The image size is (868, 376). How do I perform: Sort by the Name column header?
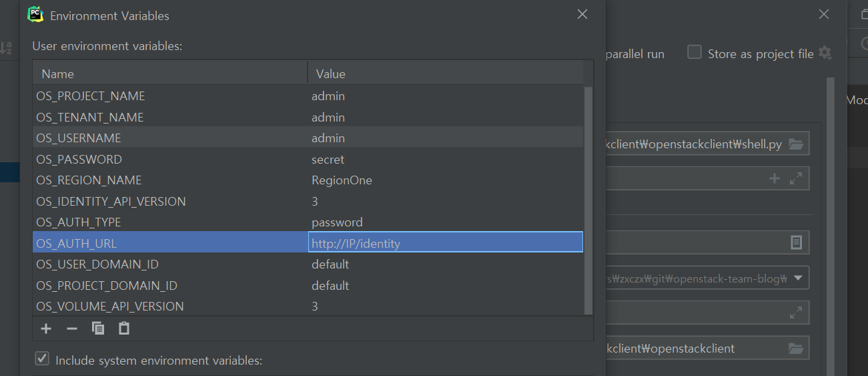170,73
